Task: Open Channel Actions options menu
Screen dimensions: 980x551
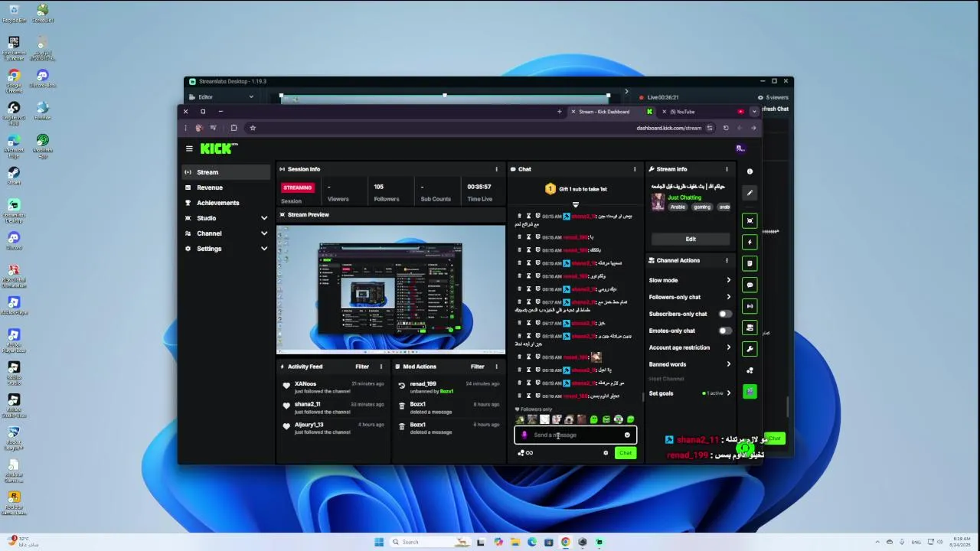Action: tap(727, 260)
